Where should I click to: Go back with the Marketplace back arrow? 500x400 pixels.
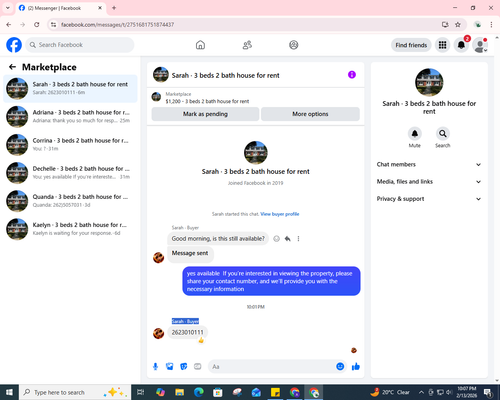point(12,67)
